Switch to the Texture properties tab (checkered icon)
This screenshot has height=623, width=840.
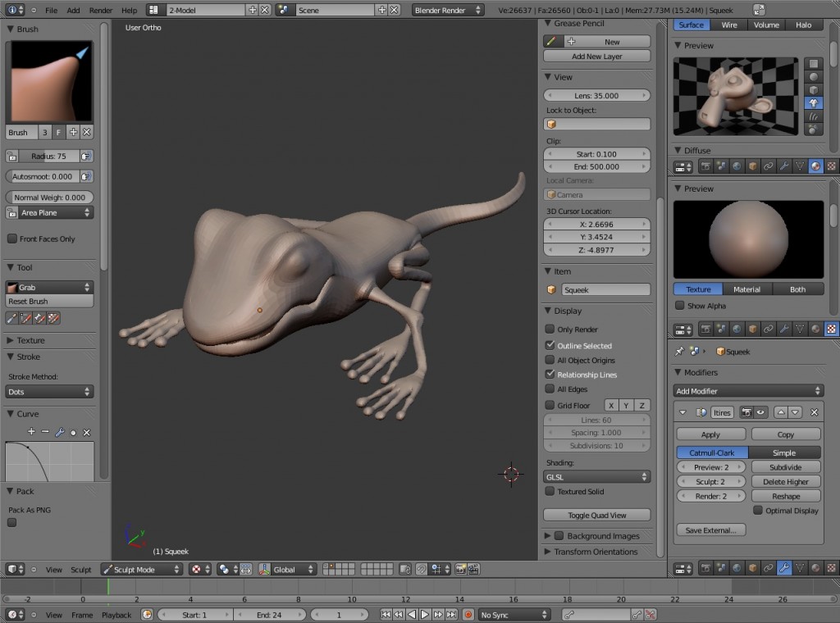(x=830, y=330)
